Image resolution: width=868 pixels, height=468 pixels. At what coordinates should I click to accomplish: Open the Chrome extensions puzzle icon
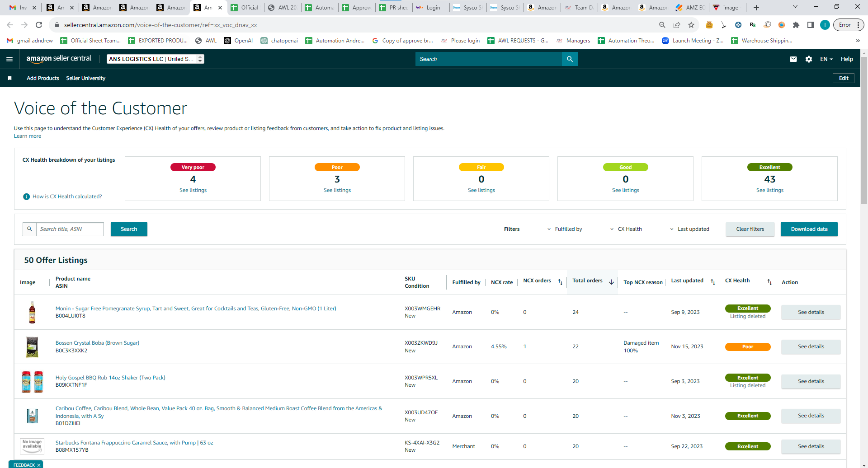point(796,25)
